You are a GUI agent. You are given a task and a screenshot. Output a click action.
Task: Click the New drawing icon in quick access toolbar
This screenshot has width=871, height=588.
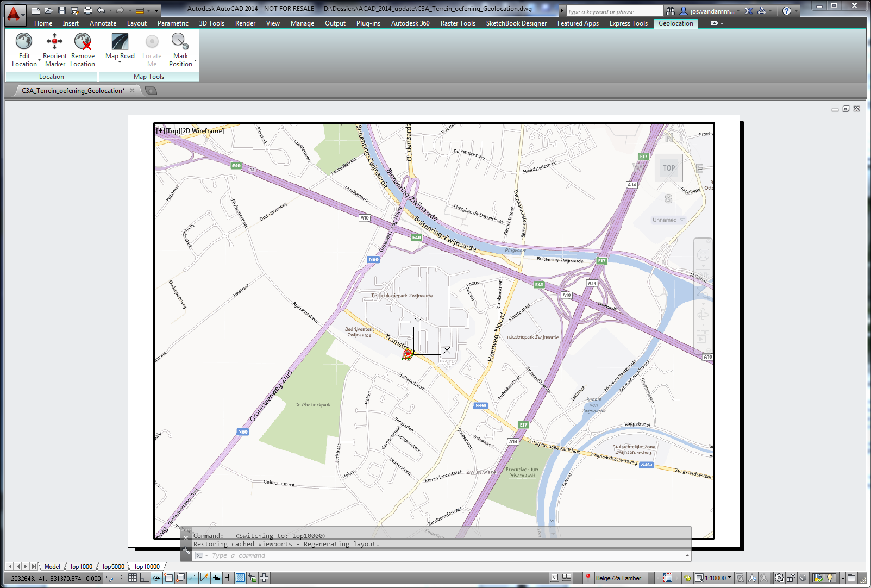[x=36, y=10]
